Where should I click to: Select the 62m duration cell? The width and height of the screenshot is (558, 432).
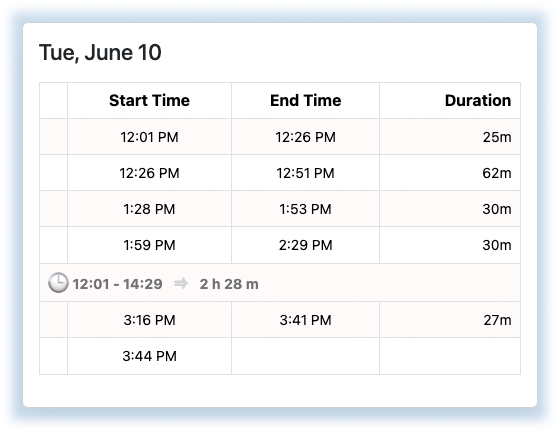[450, 173]
